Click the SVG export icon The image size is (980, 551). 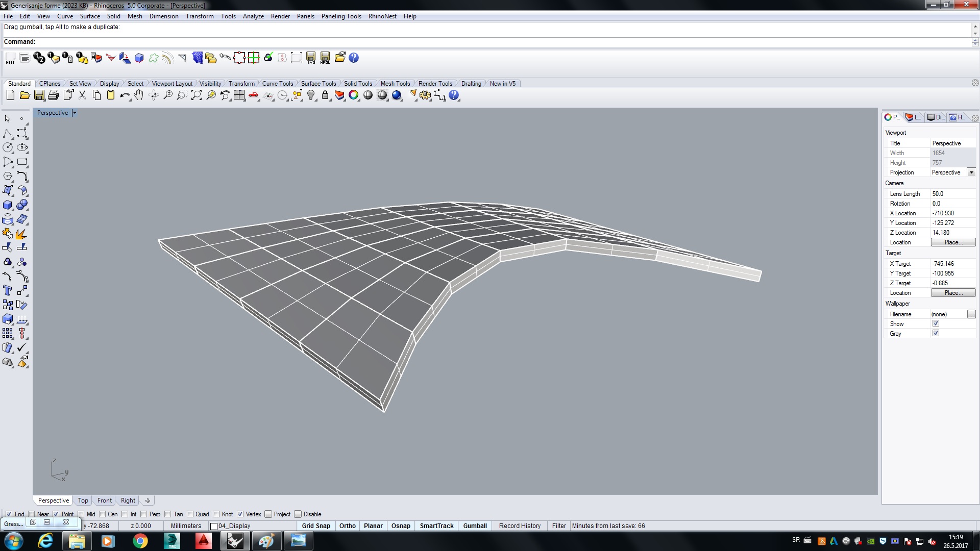click(x=311, y=58)
